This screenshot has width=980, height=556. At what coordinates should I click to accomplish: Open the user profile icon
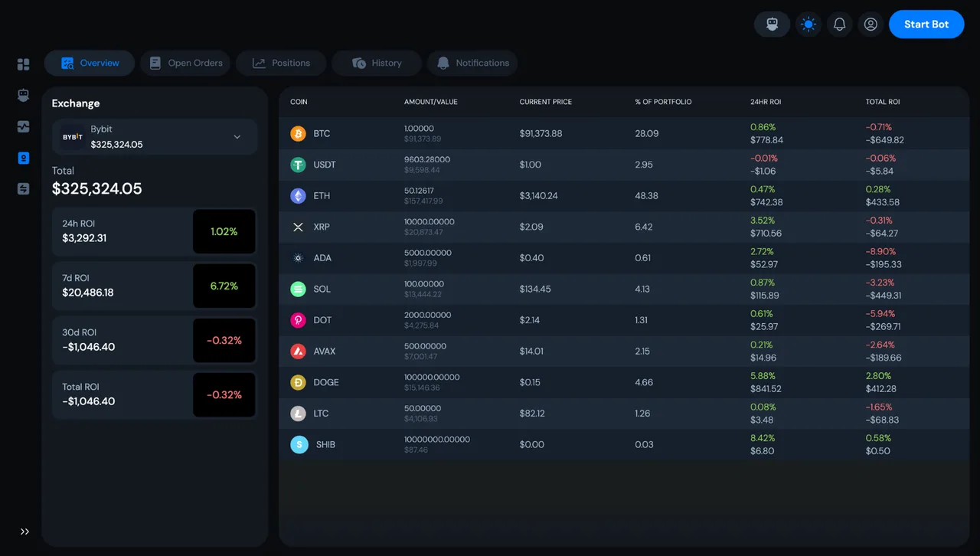pos(871,25)
